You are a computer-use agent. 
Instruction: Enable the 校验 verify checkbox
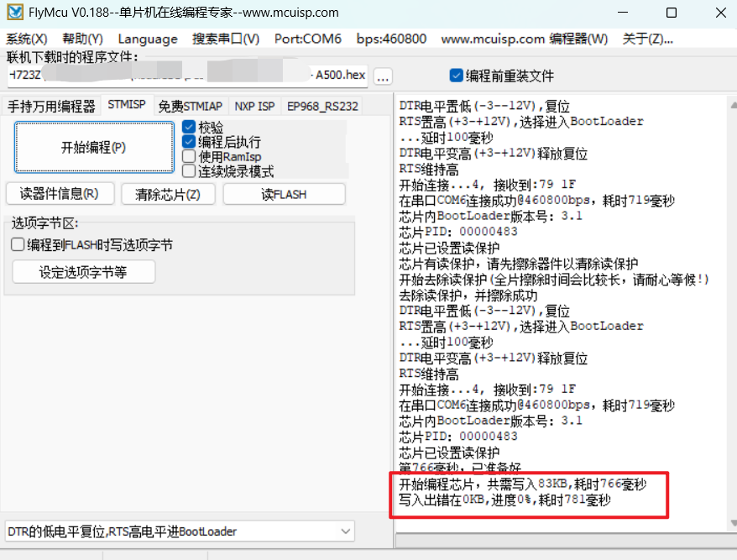[x=189, y=127]
